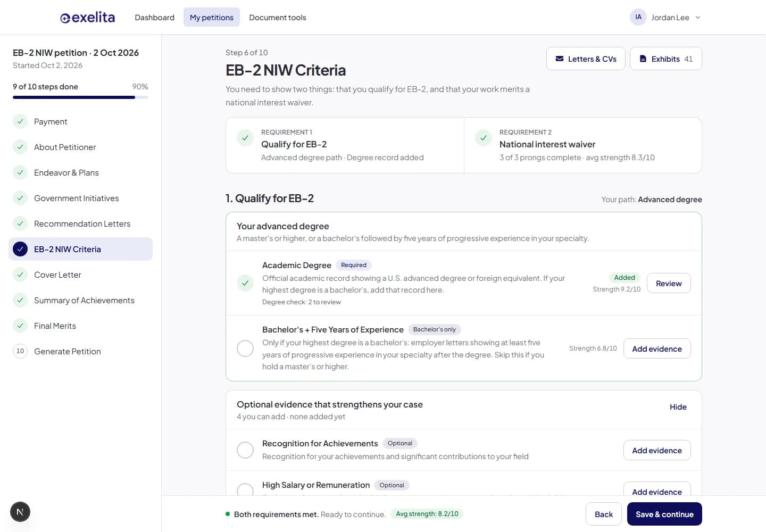
Task: Open the Endeavor & Plans step
Action: pos(81,172)
